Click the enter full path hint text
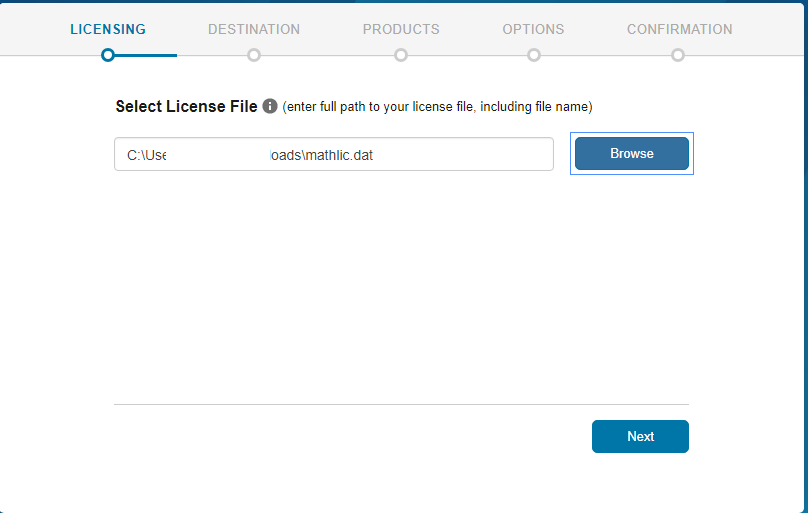Viewport: 808px width, 513px height. [x=437, y=107]
